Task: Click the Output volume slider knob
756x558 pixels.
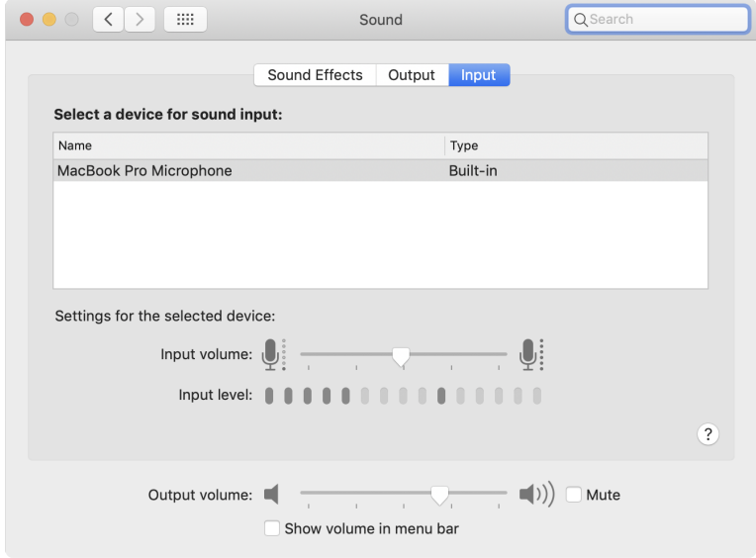Action: click(x=440, y=494)
